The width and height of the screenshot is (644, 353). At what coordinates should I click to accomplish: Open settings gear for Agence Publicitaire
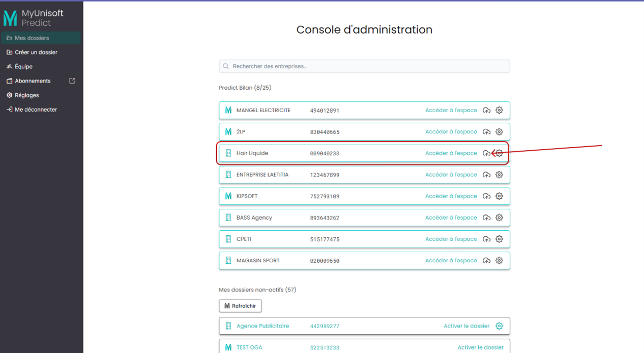click(x=500, y=325)
